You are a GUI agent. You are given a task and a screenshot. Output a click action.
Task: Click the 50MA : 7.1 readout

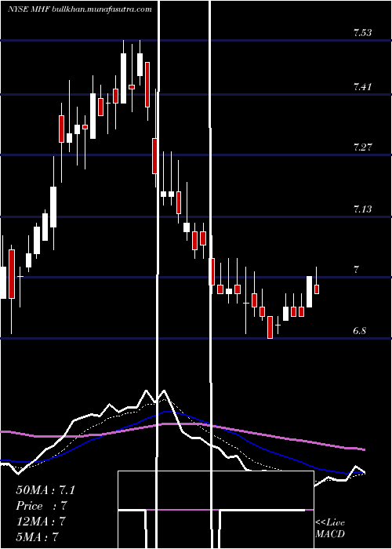tap(45, 490)
